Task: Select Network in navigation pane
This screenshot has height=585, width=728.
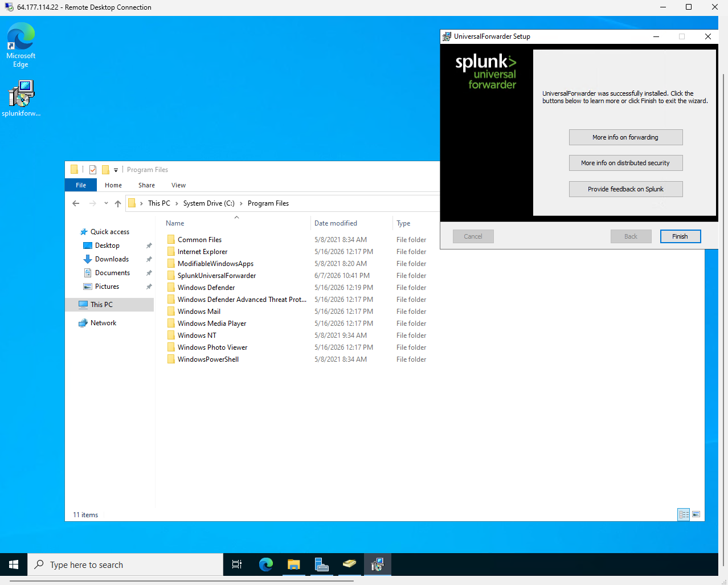Action: tap(103, 323)
